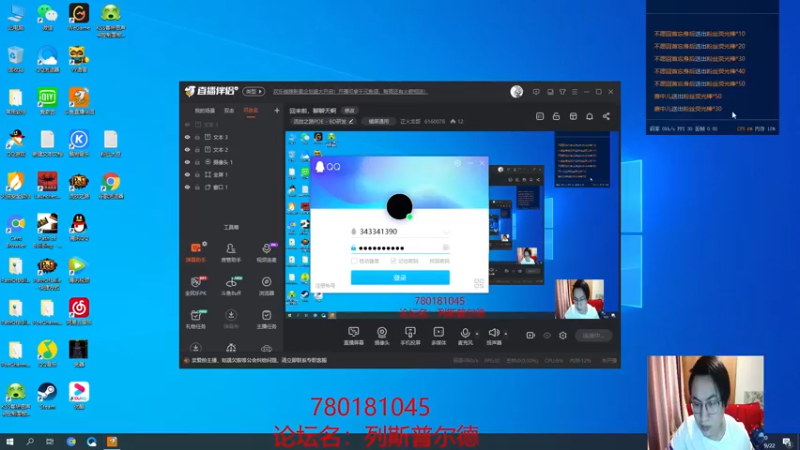Select the 文本 3 layer row

point(232,137)
